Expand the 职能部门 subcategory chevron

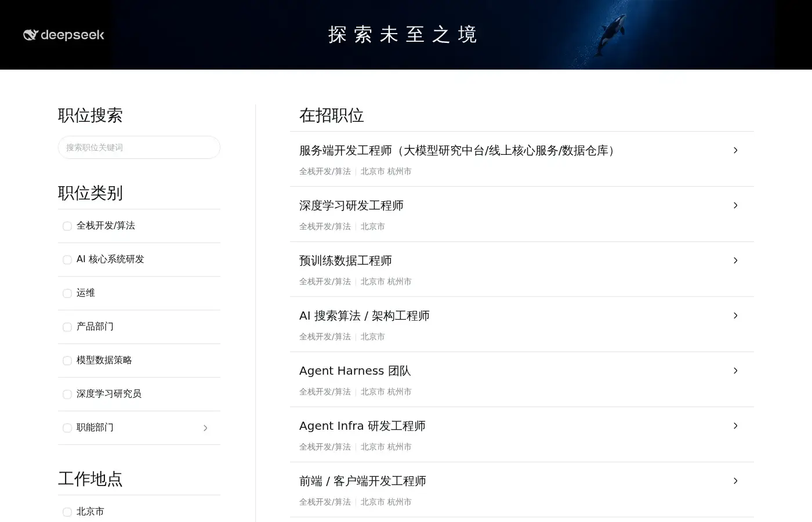205,428
